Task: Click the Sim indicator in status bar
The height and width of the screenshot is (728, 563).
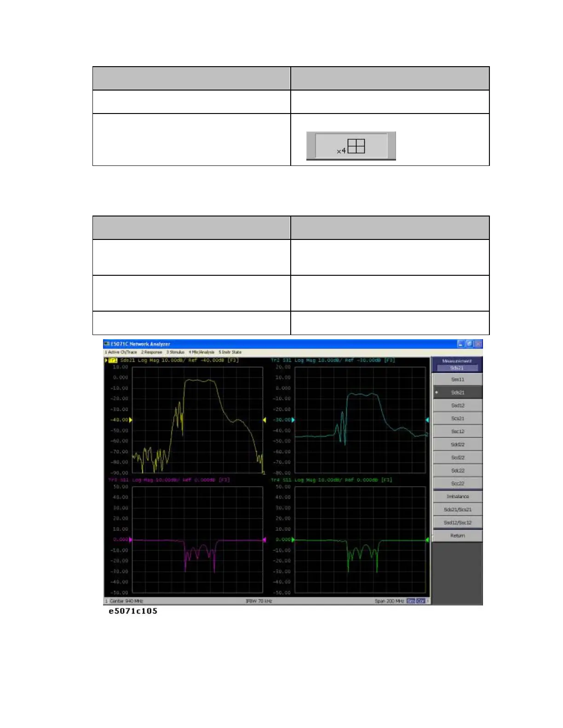Action: click(411, 601)
